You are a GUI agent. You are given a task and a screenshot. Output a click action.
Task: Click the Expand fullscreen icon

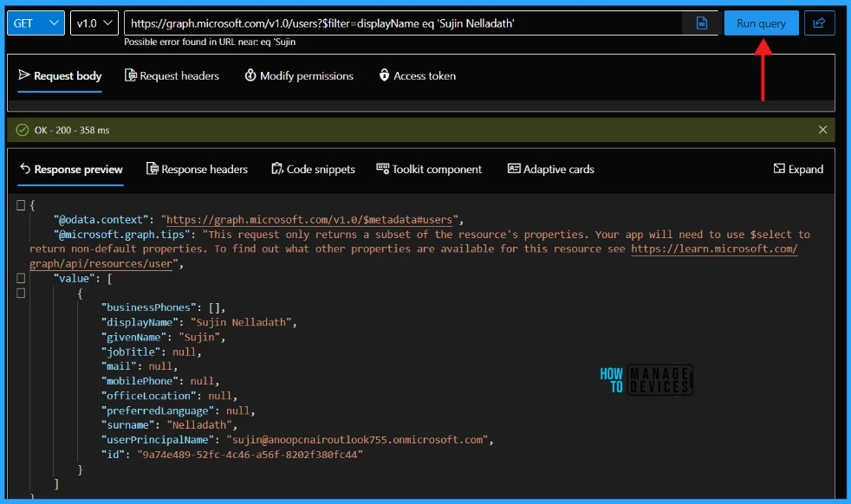point(779,169)
